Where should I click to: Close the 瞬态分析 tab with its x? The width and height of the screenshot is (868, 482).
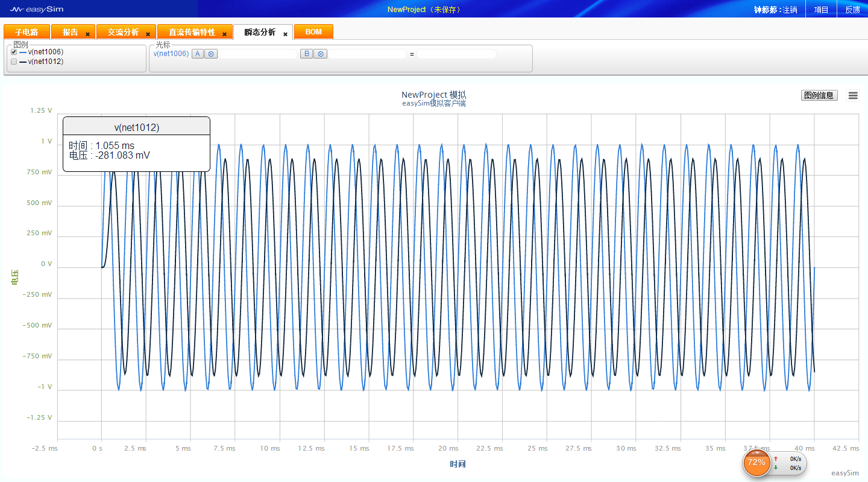coord(286,34)
